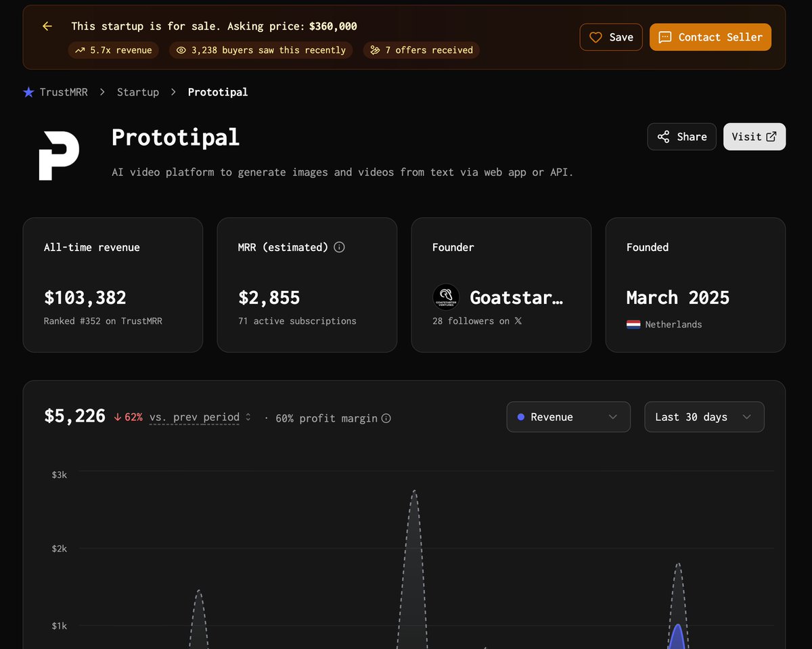
Task: Click the 71 active subscriptions text
Action: pos(297,321)
